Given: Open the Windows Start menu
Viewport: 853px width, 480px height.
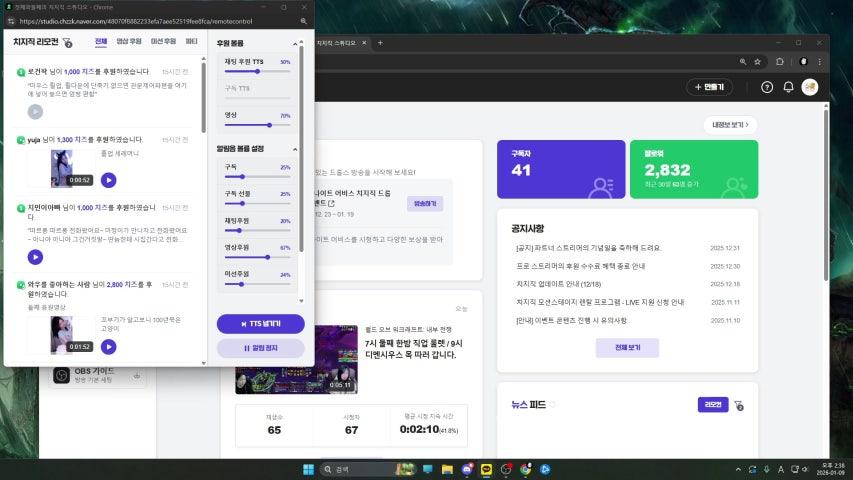Looking at the screenshot, I should point(308,469).
